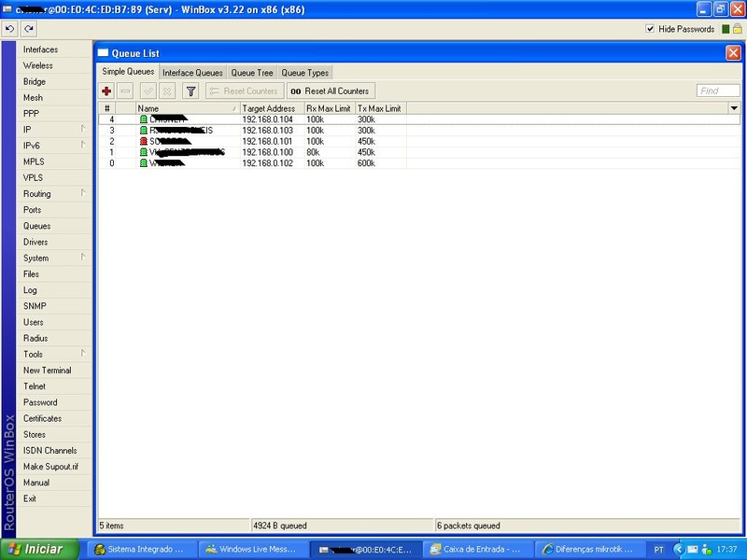Screen dimensions: 747x560
Task: Open Interfaces in the sidebar menu
Action: (54, 49)
